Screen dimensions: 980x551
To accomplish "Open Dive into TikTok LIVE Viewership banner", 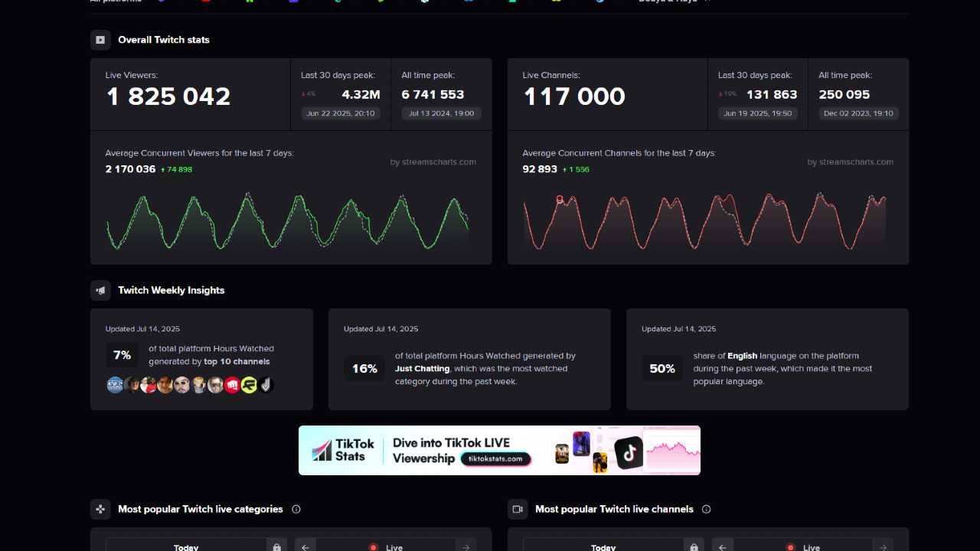I will (499, 450).
